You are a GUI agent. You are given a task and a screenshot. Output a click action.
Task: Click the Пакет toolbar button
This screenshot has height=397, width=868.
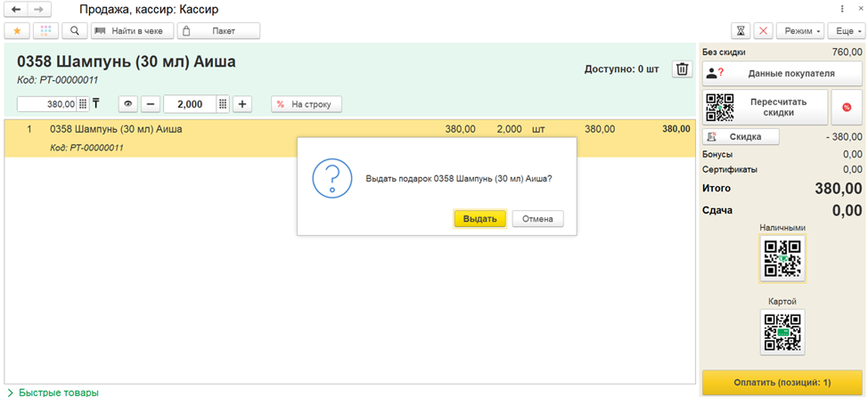pos(218,31)
